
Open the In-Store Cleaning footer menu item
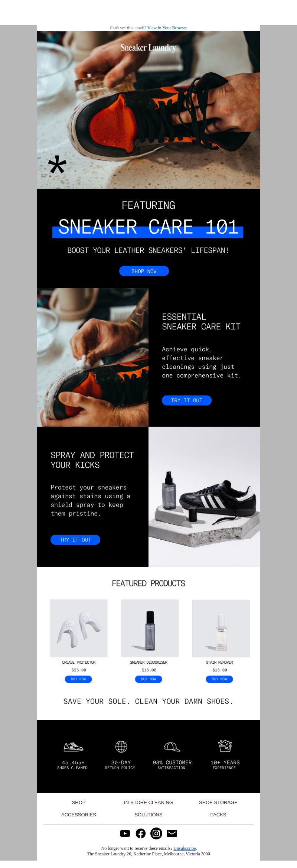[148, 802]
